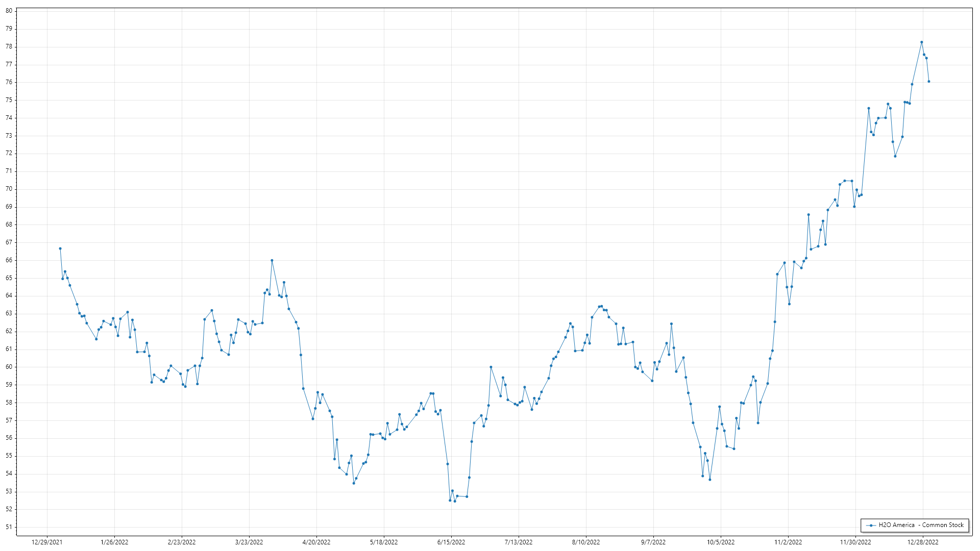Select the 4/20/2022 axis tick label
Screen dimensions: 980x551
pyautogui.click(x=316, y=542)
